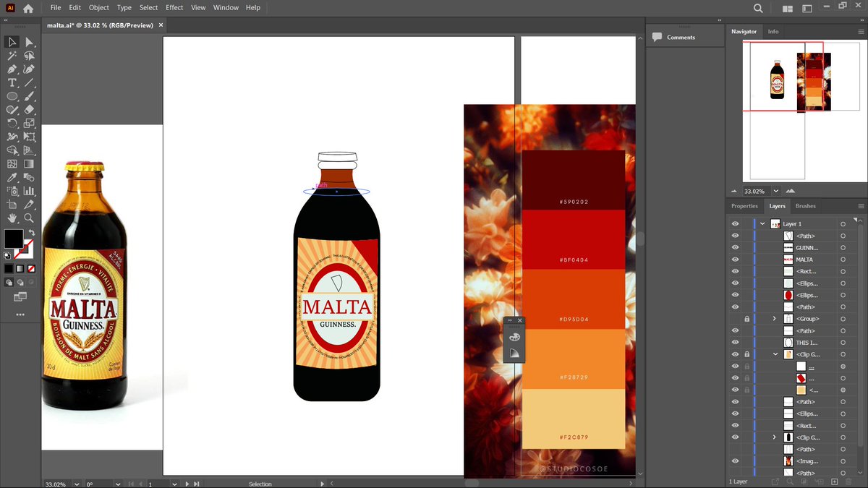Hide the <Imag...> layer item

pos(735,461)
